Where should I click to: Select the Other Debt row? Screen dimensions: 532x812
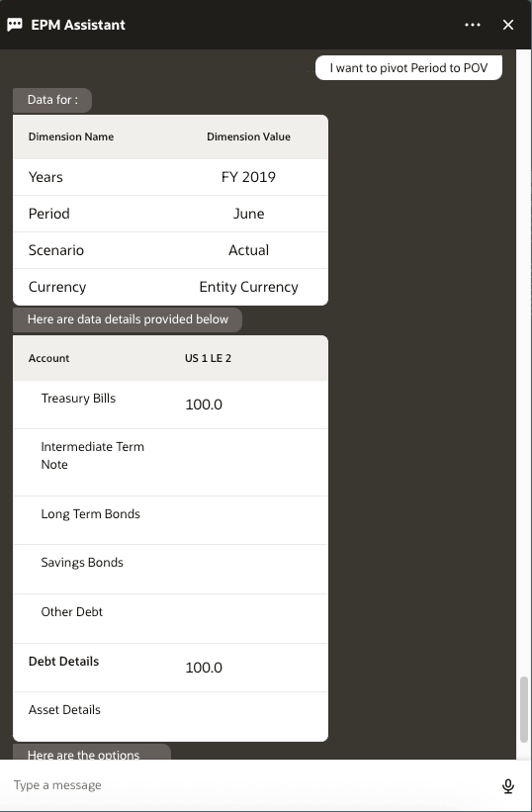(x=170, y=619)
